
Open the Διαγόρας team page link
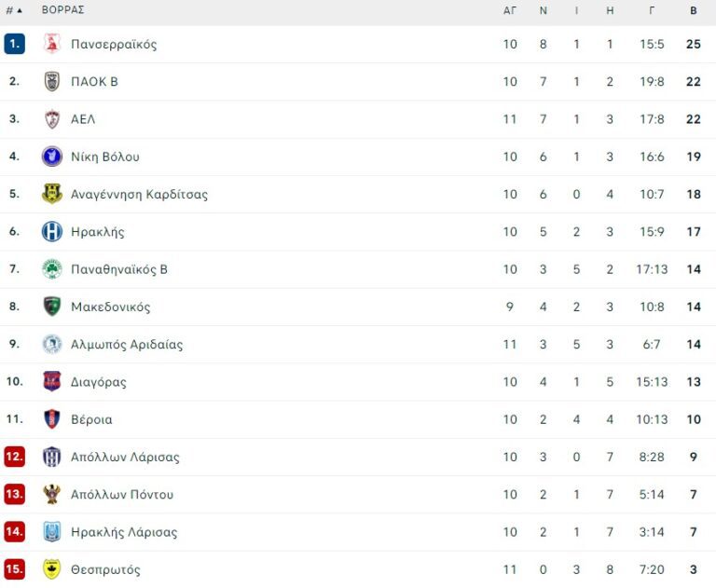98,382
